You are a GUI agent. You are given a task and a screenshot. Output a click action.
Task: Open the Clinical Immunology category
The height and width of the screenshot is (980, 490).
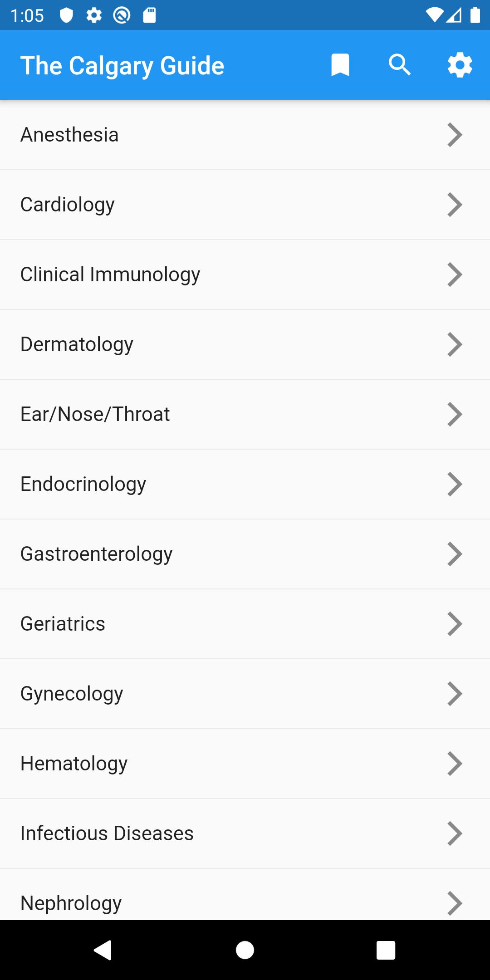(245, 274)
